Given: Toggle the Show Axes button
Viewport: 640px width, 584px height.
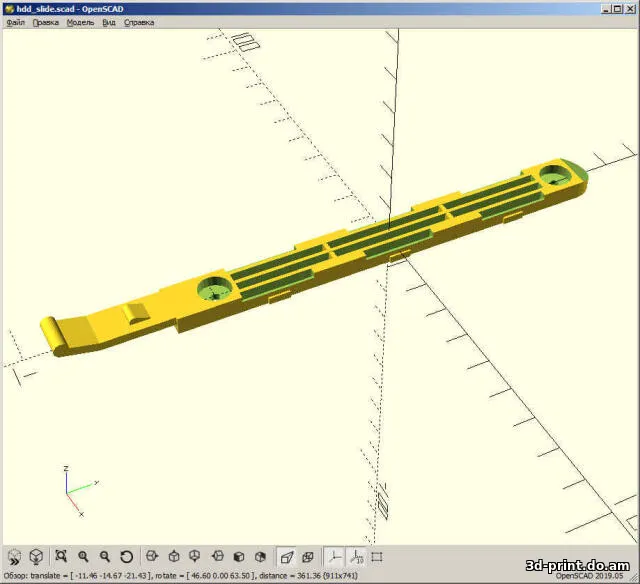Looking at the screenshot, I should click(333, 556).
